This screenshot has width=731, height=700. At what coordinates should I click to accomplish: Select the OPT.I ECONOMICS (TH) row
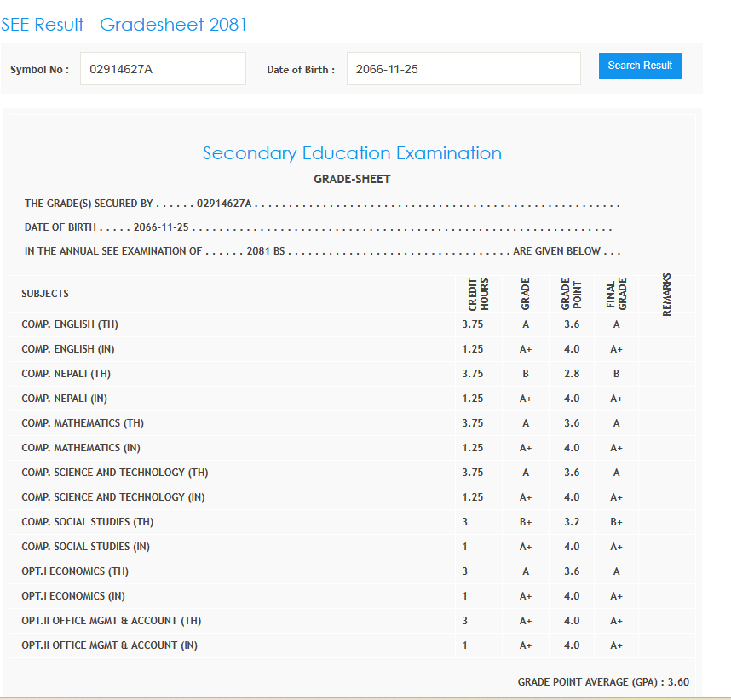[x=75, y=571]
